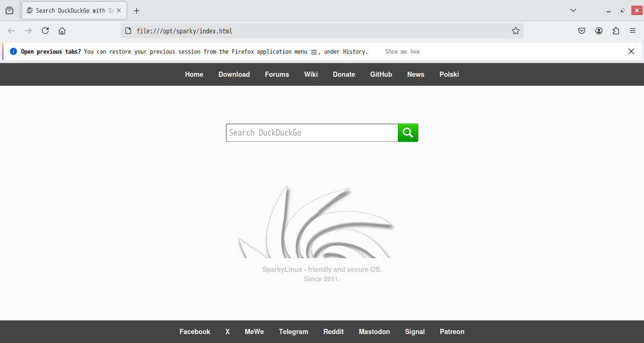The image size is (644, 343).
Task: Open the Home menu item
Action: [194, 74]
